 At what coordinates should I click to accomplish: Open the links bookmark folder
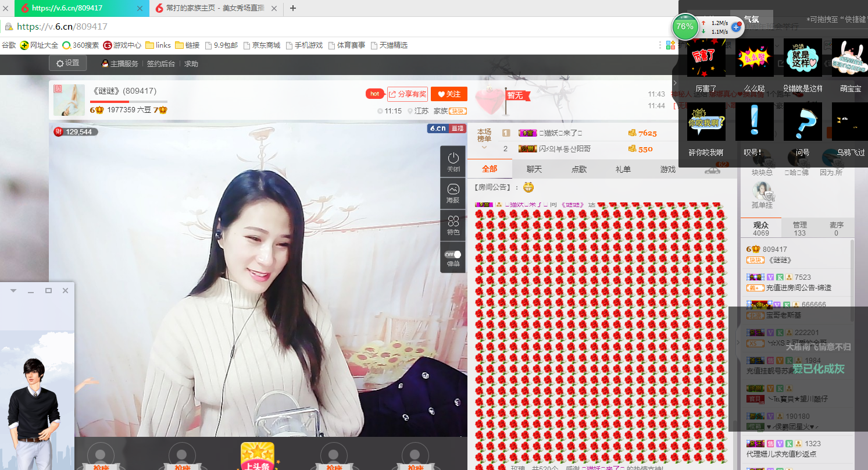158,45
